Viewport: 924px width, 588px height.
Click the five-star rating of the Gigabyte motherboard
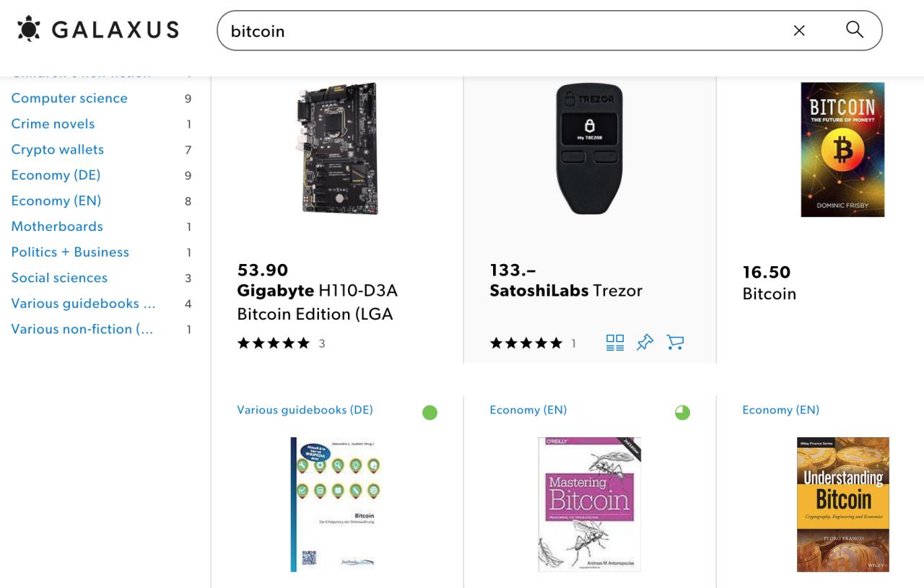[x=273, y=343]
